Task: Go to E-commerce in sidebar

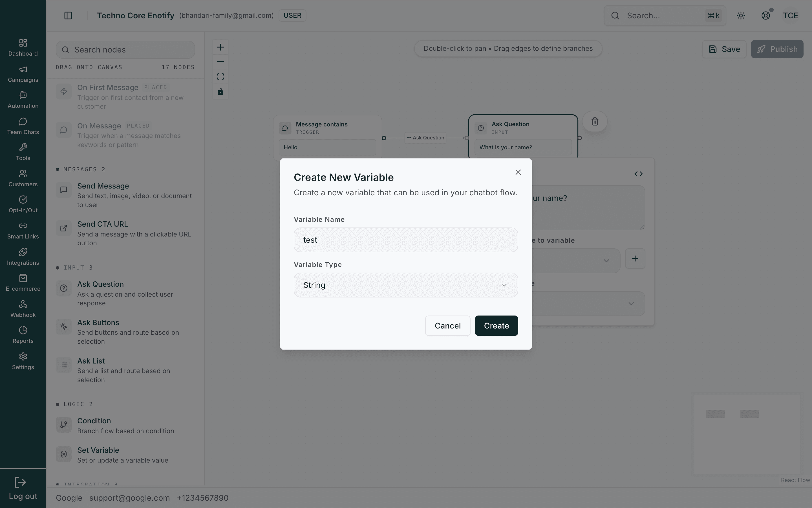Action: (23, 283)
